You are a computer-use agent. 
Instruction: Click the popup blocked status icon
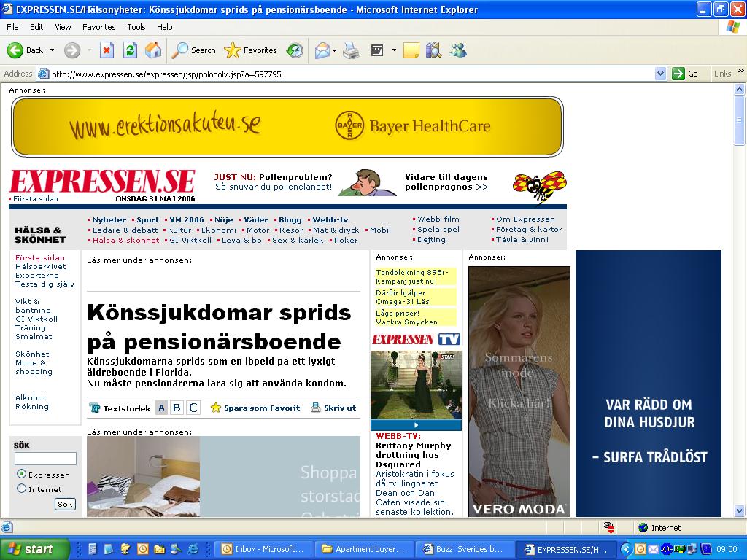[x=608, y=527]
